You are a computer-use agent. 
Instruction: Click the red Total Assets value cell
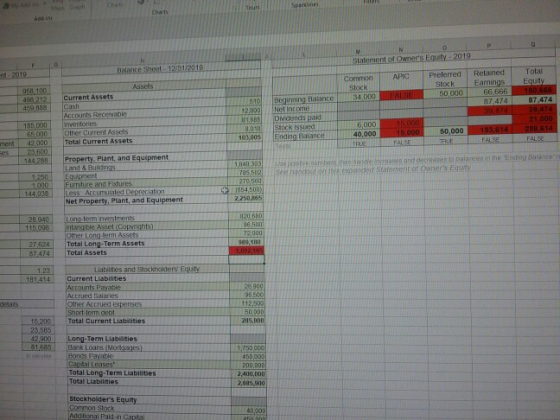(246, 251)
